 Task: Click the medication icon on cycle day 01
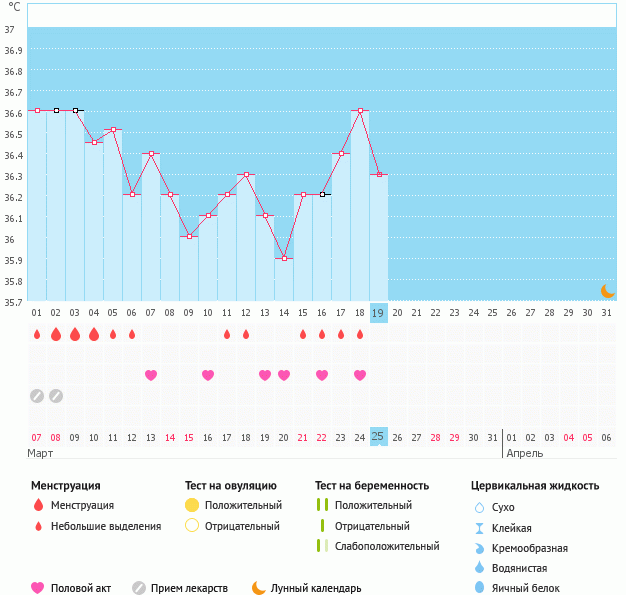[37, 395]
